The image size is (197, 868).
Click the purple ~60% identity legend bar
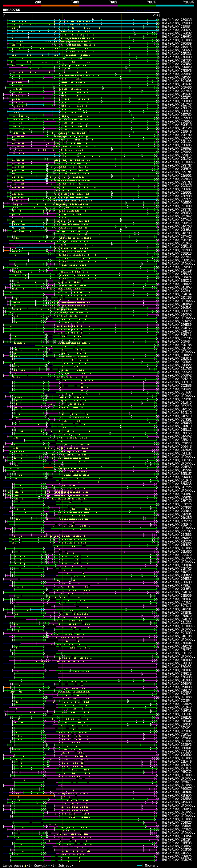[x=99, y=6]
